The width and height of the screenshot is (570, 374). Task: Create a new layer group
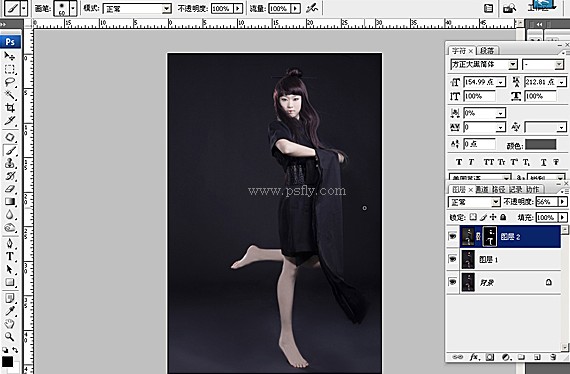[x=521, y=357]
